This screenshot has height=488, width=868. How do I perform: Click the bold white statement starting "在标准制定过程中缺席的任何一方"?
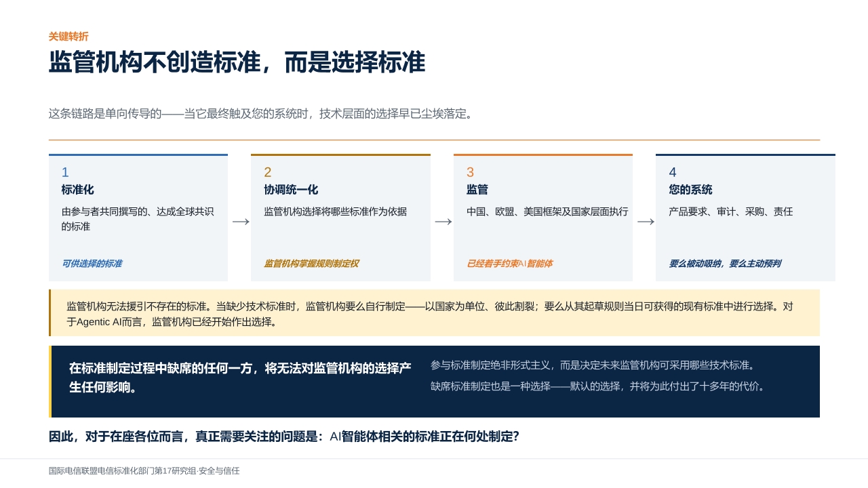point(240,378)
